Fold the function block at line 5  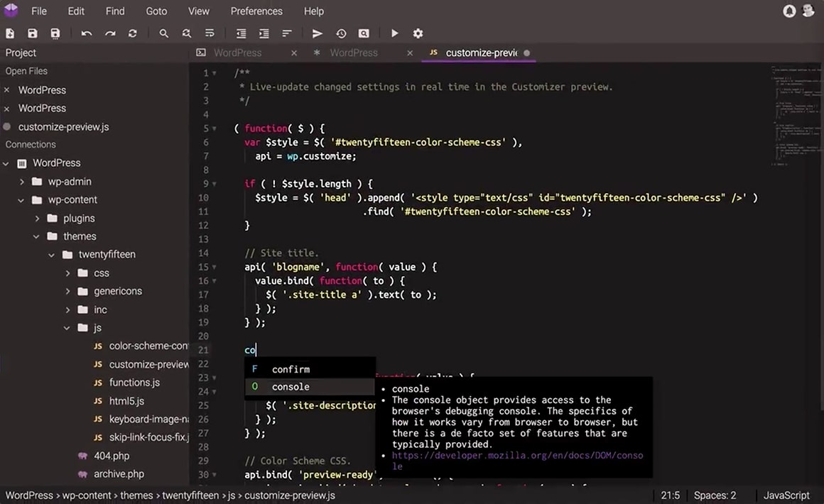(215, 128)
